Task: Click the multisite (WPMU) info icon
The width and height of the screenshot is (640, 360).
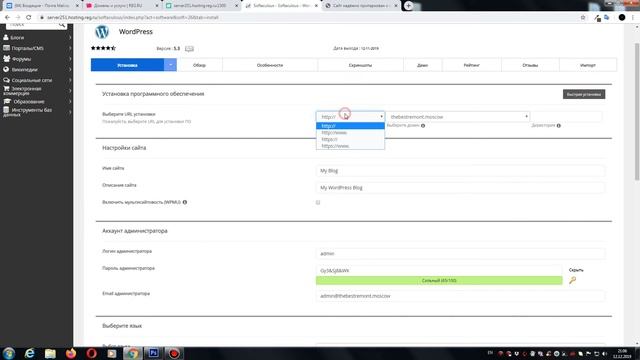Action: point(185,202)
